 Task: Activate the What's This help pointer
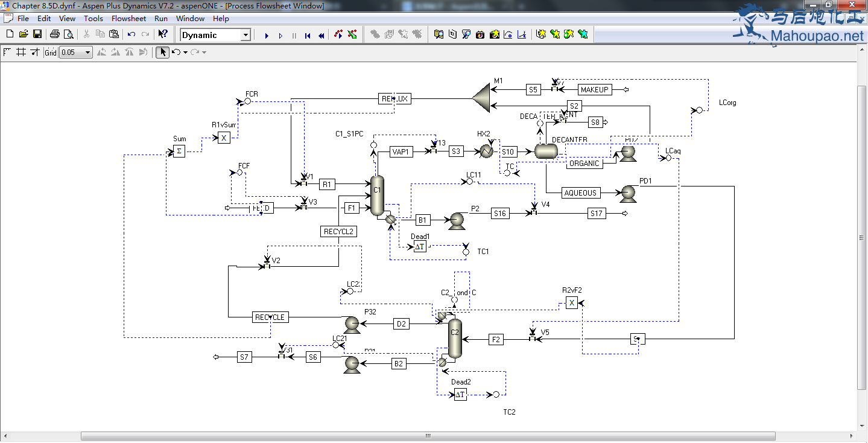[x=163, y=34]
